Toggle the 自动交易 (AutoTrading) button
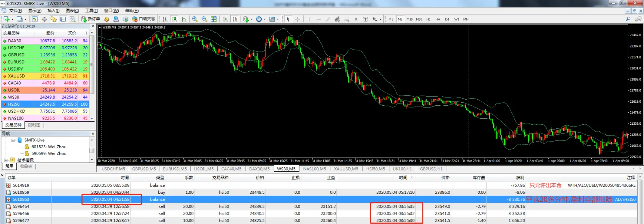The height and width of the screenshot is (224, 644). [143, 19]
